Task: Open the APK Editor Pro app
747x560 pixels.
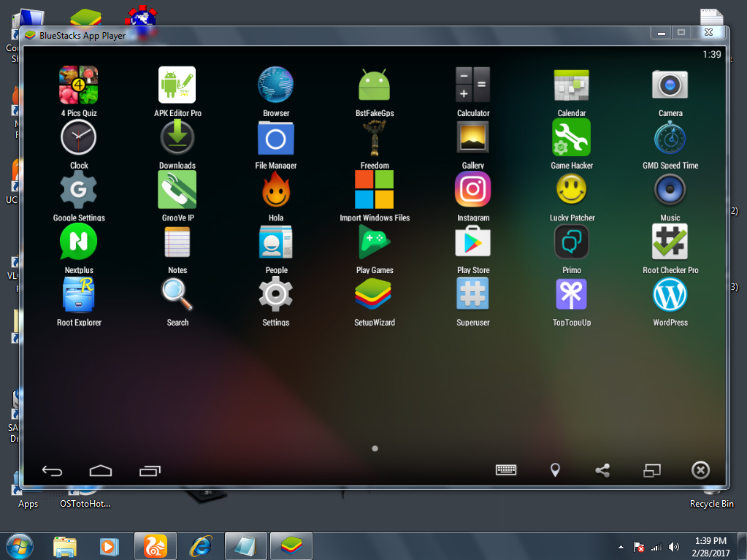Action: pyautogui.click(x=177, y=85)
